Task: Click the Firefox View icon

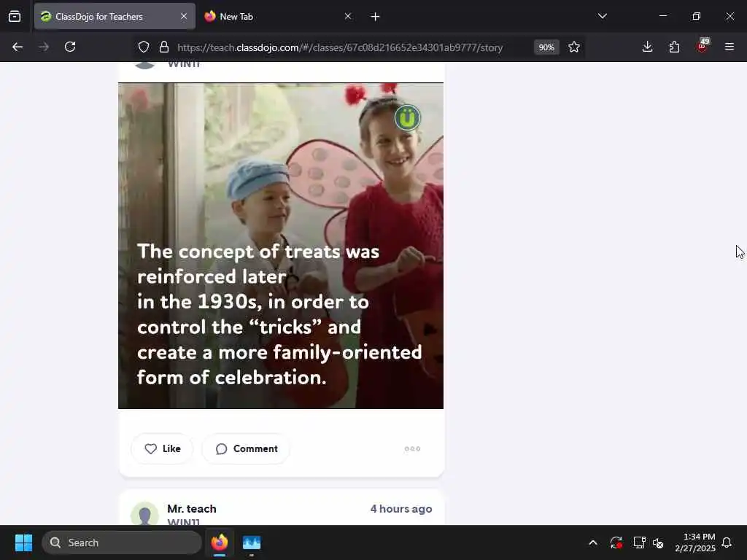Action: coord(15,16)
